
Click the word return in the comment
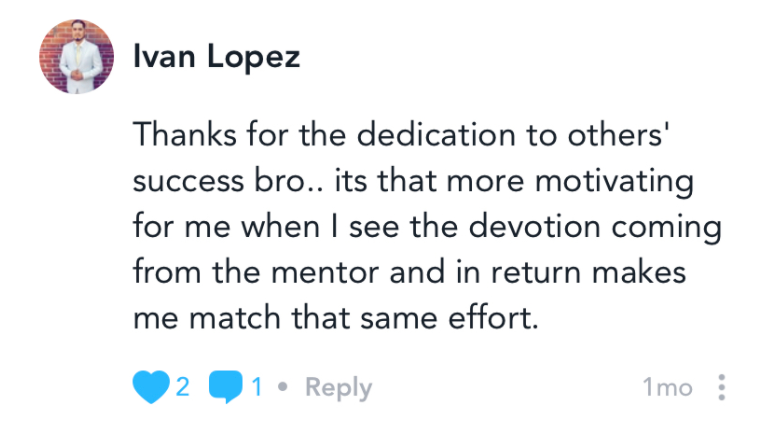pyautogui.click(x=536, y=272)
